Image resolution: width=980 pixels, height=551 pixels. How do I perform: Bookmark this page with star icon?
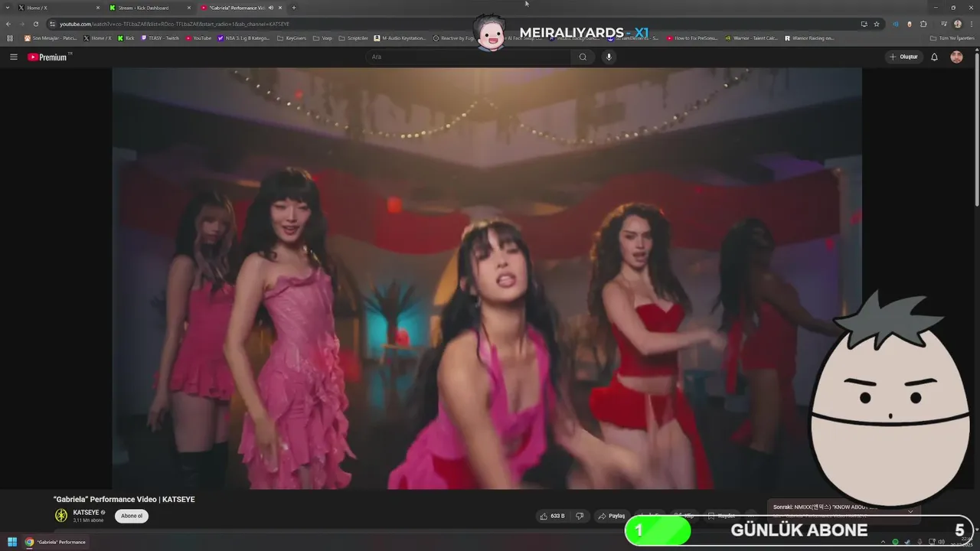tap(877, 24)
